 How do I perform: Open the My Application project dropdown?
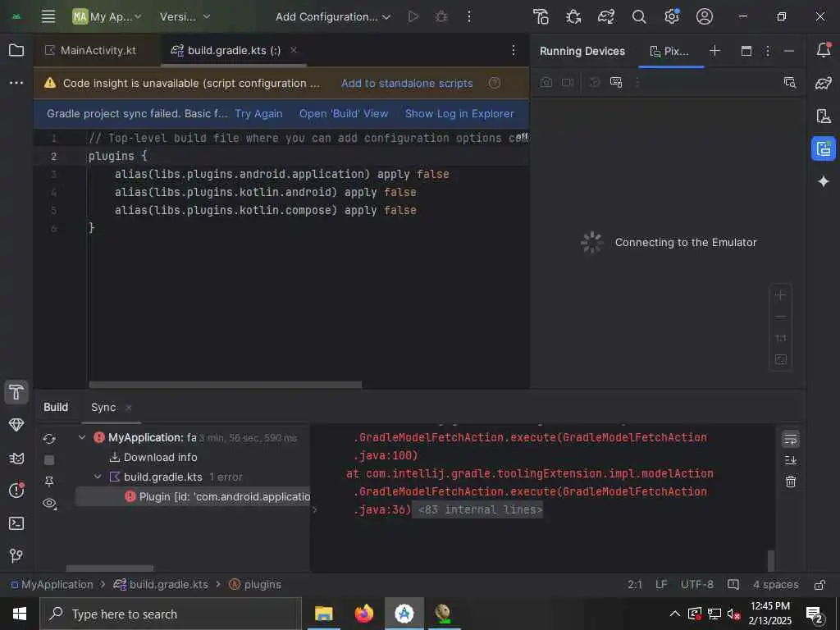[107, 16]
